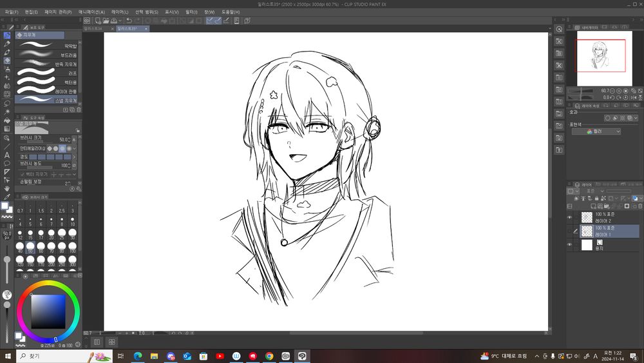This screenshot has height=363, width=644.
Task: Select the Auto select magic wand tool
Action: (7, 112)
